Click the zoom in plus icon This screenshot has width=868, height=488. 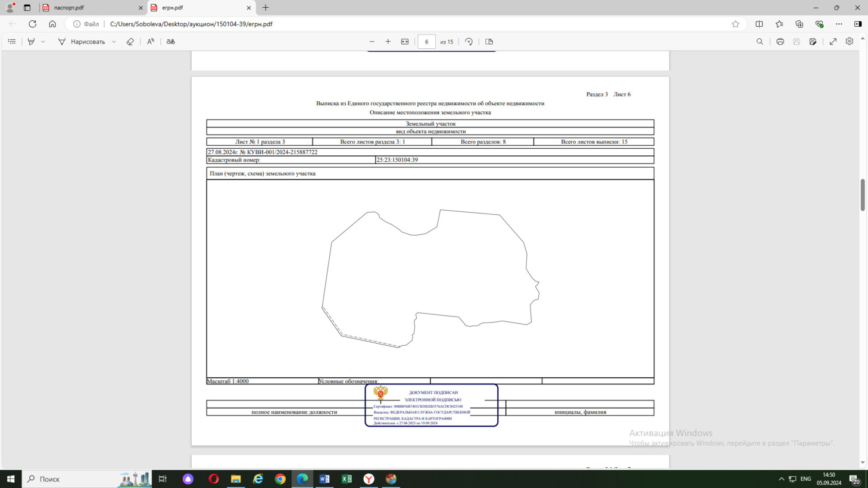(388, 42)
